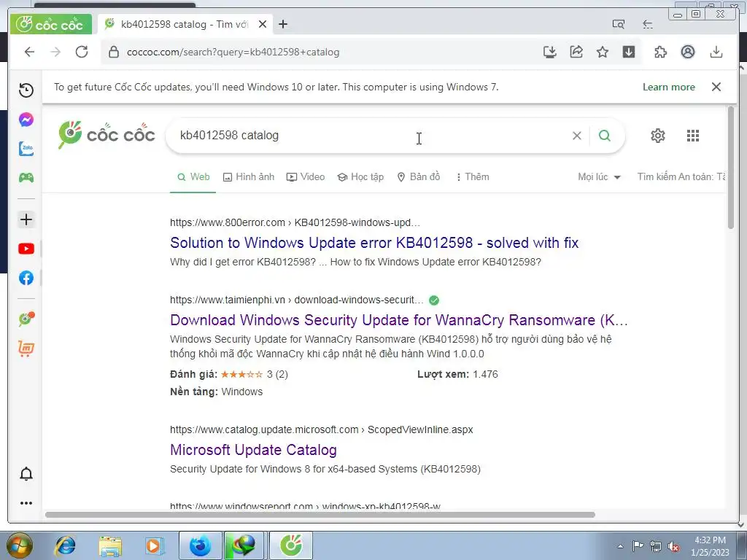This screenshot has width=747, height=560.
Task: Open notifications bell in sidebar
Action: 26,474
